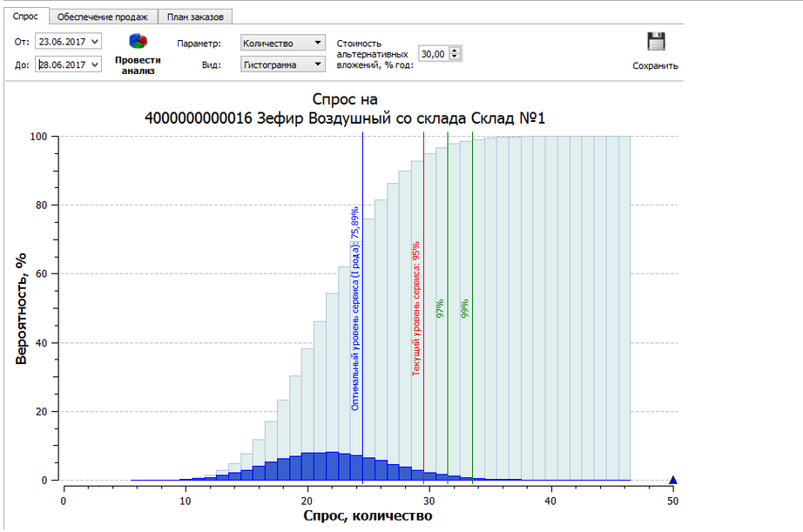The height and width of the screenshot is (532, 803).
Task: Open the Обеспечение продаж tab
Action: point(103,17)
